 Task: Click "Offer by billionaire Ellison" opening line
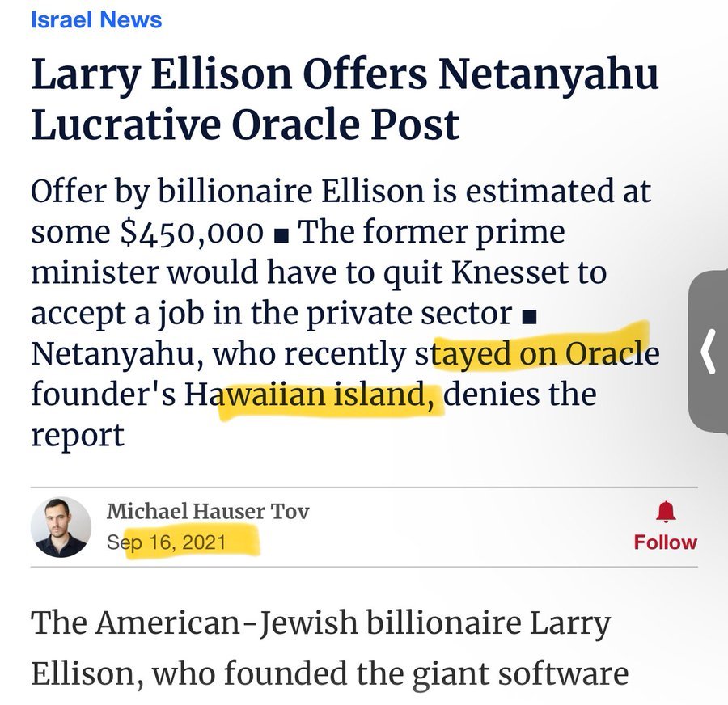pos(229,192)
